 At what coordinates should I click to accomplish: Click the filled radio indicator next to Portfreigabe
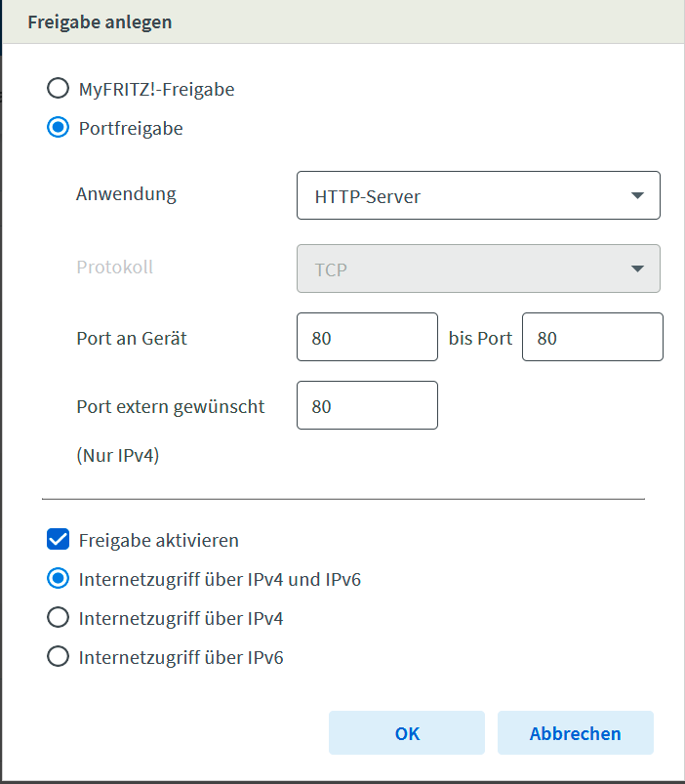click(x=58, y=127)
